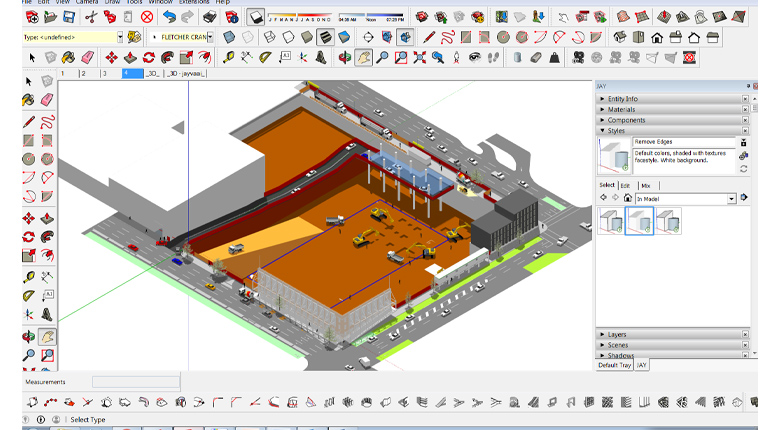Viewport: 780px width, 430px height.
Task: Click the Print icon
Action: pyautogui.click(x=208, y=17)
